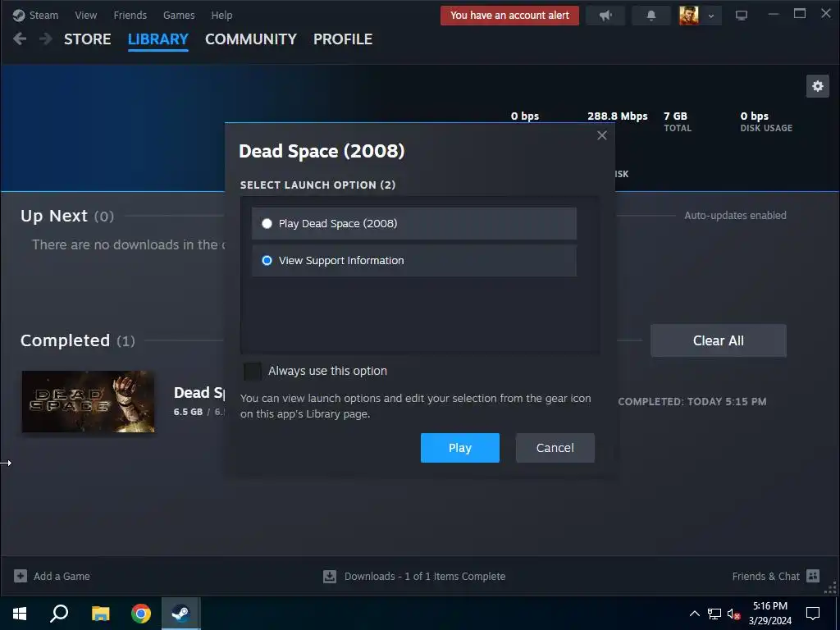Click the COMPLETED: TODAY 5:15 PM text

(x=692, y=402)
